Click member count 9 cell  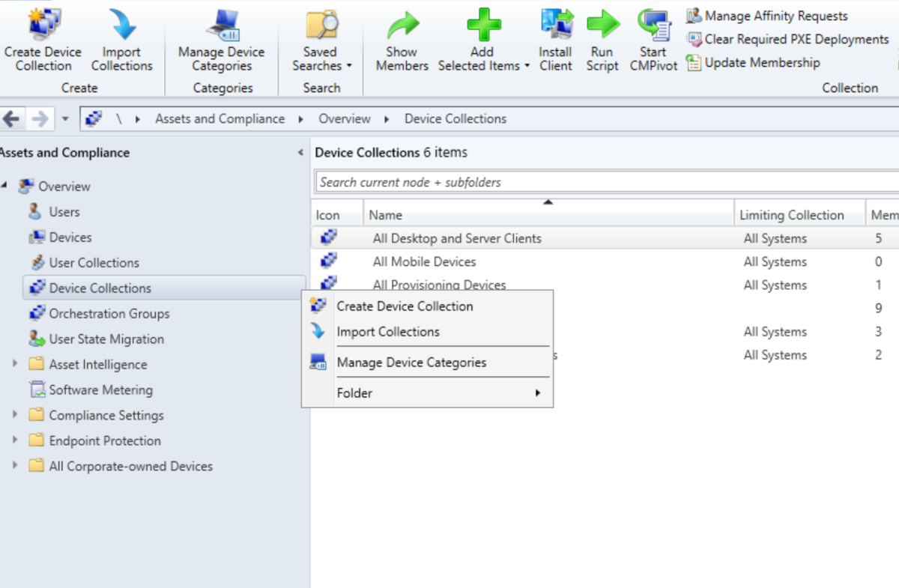(878, 309)
